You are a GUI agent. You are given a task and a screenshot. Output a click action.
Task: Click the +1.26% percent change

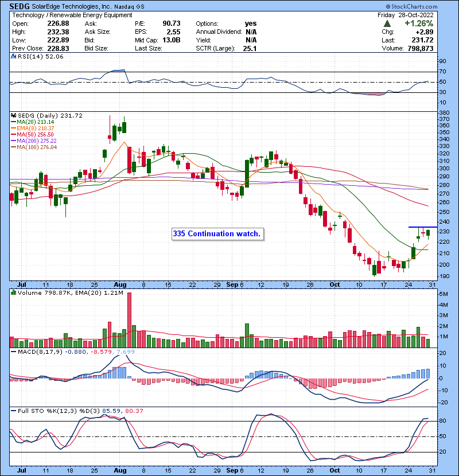pos(419,24)
